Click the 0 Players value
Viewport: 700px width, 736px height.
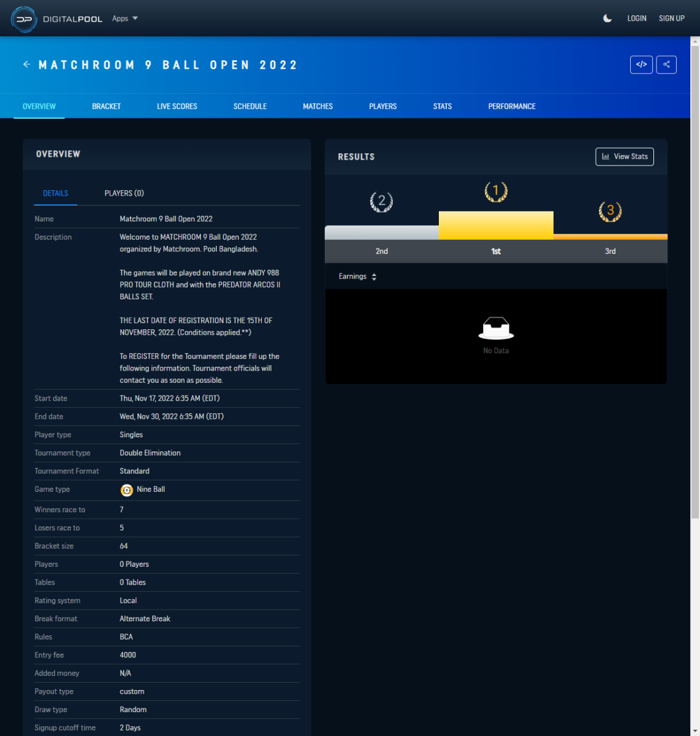[134, 564]
